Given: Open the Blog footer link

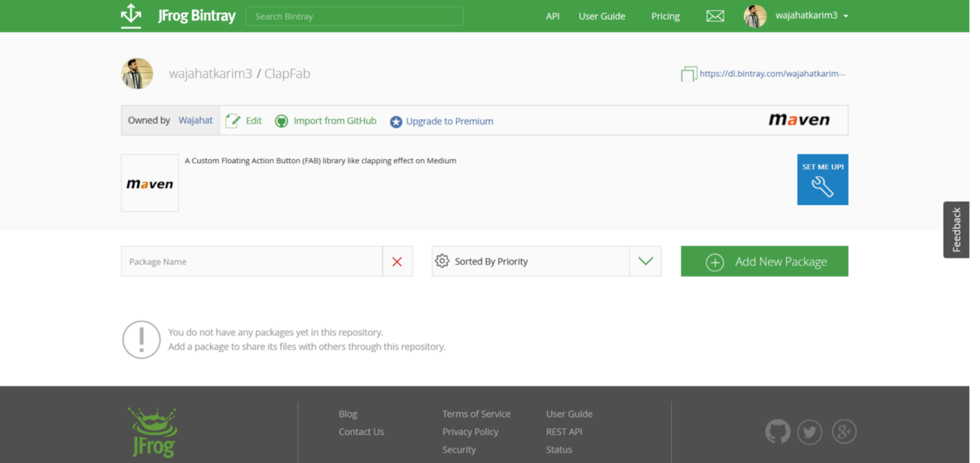Looking at the screenshot, I should (348, 414).
